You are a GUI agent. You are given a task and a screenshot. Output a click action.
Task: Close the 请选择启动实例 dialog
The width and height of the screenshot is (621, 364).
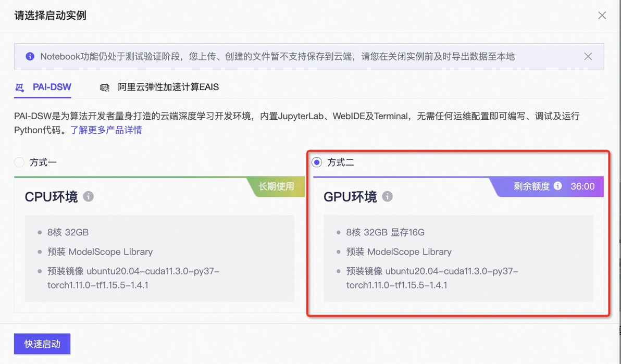pyautogui.click(x=602, y=16)
